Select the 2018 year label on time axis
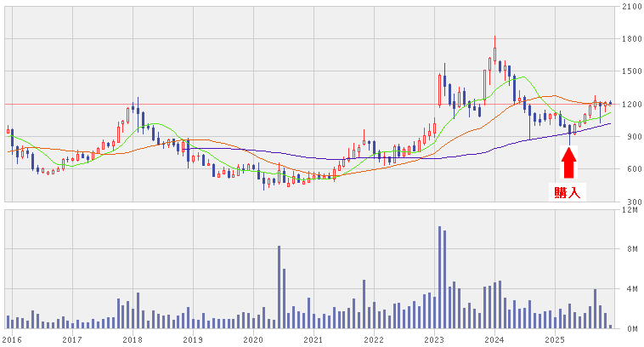The image size is (644, 347). (x=133, y=339)
